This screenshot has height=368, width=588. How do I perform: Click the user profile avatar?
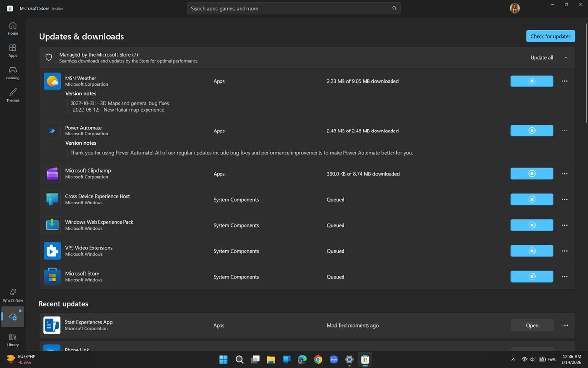click(514, 8)
